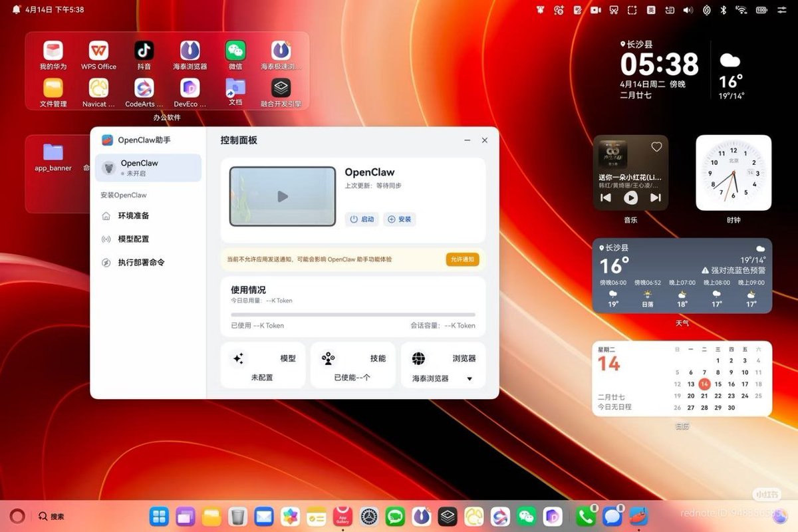Open the screenshot scissors icon in status bar

tap(614, 10)
